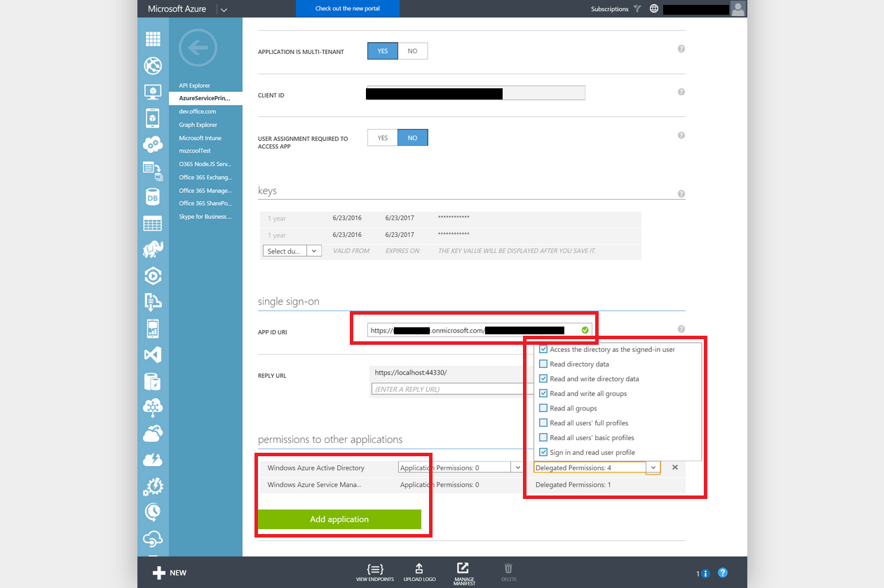Viewport: 884px width, 588px height.
Task: Click Manage Manifest in bottom bar
Action: click(463, 573)
